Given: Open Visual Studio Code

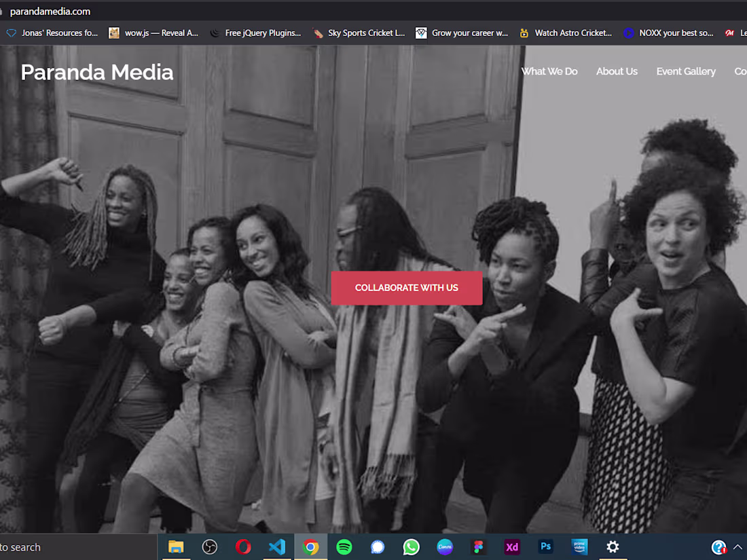Looking at the screenshot, I should coord(276,546).
